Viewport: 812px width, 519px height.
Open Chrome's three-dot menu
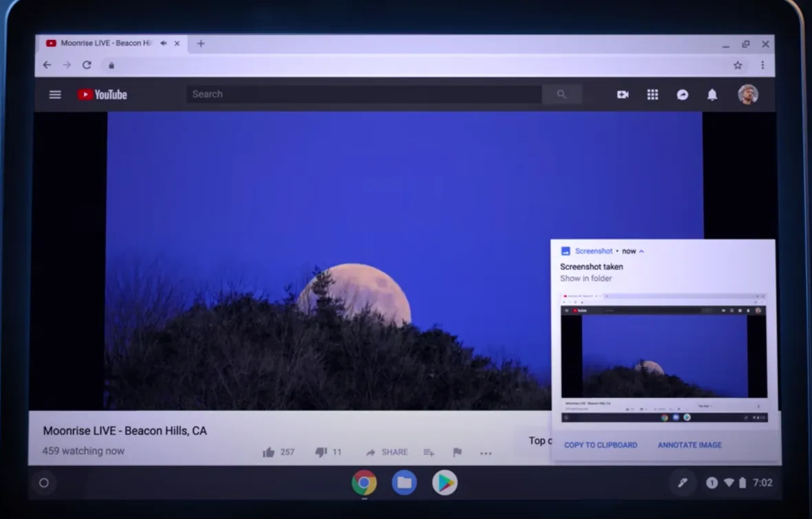pyautogui.click(x=762, y=64)
